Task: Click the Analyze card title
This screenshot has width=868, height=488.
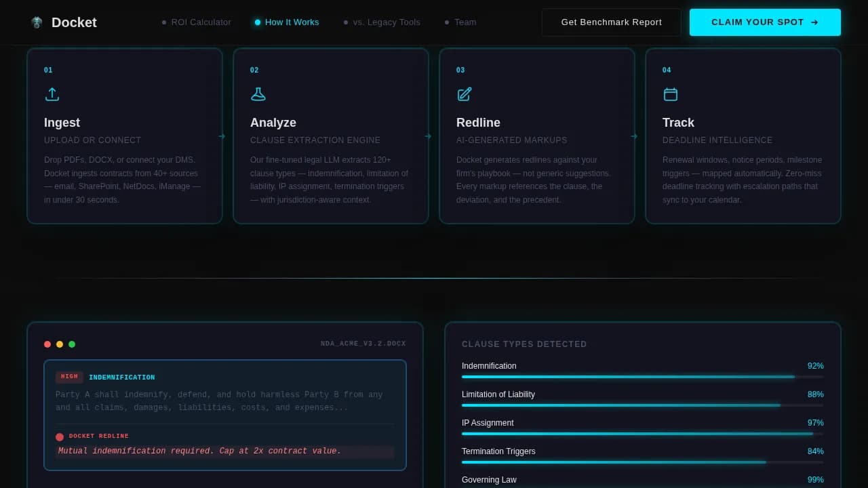Action: coord(273,123)
